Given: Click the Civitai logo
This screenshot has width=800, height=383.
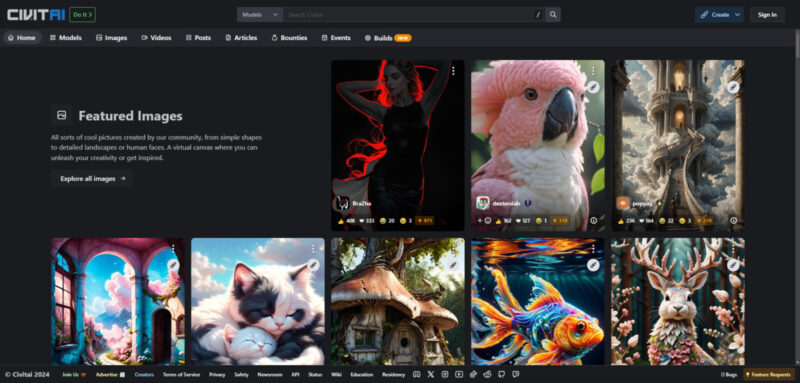Looking at the screenshot, I should 36,15.
